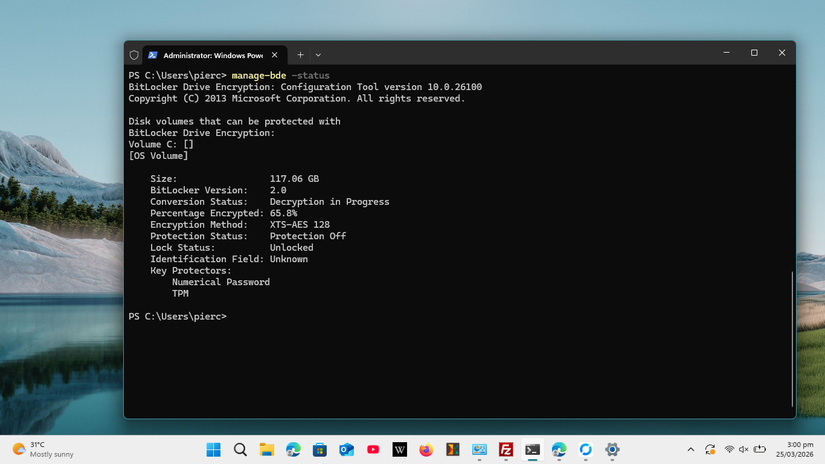Click the size value '117.06 GB'

(294, 178)
